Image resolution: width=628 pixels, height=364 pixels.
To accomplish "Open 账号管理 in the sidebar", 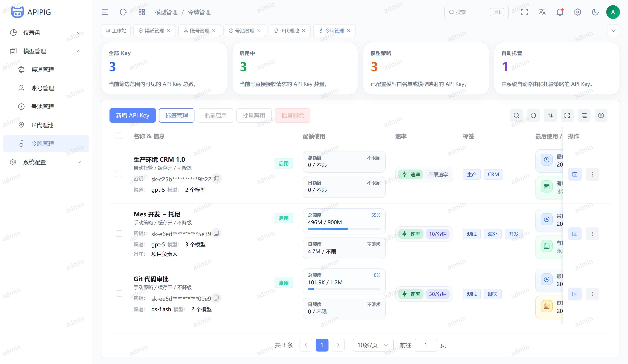I will [46, 88].
